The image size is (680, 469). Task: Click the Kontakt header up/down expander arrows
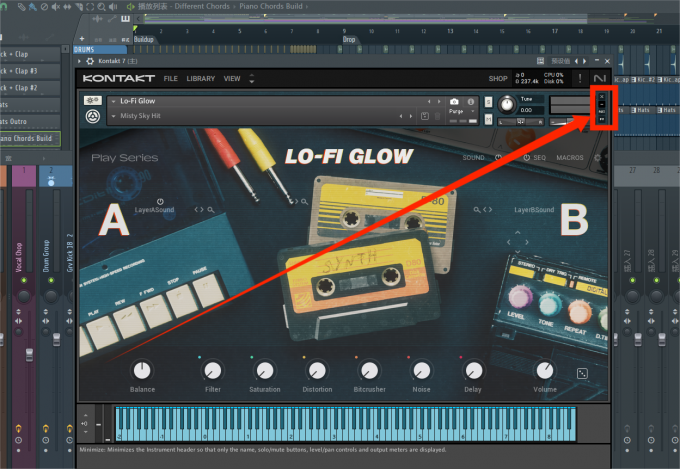(252, 79)
